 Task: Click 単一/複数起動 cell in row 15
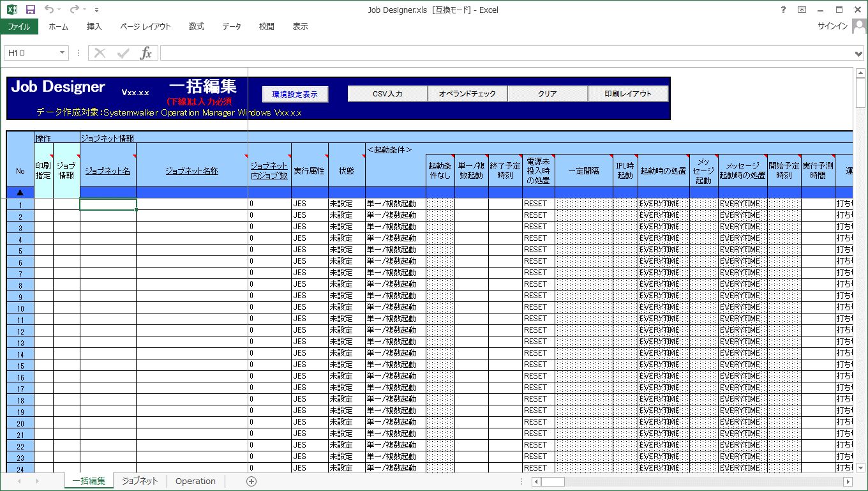[395, 365]
